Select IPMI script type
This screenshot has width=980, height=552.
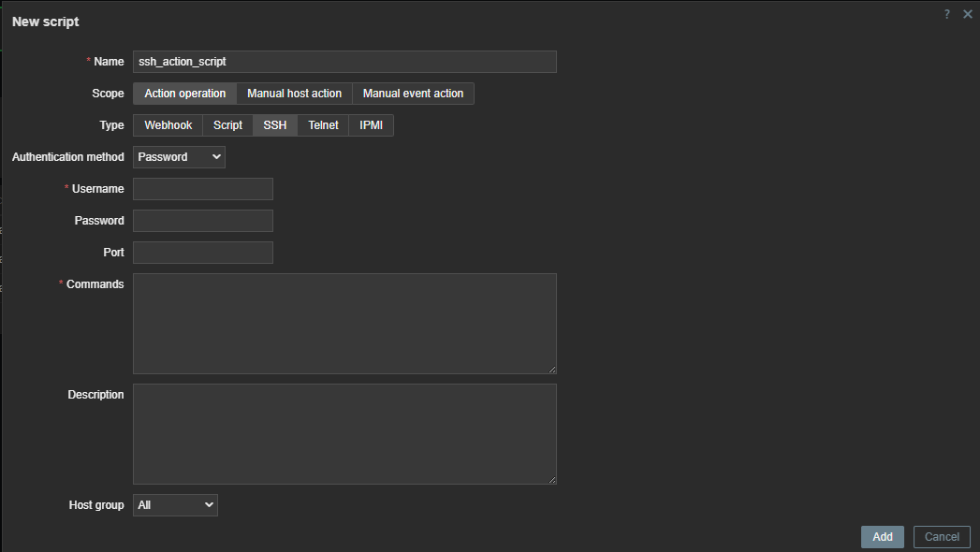coord(371,125)
